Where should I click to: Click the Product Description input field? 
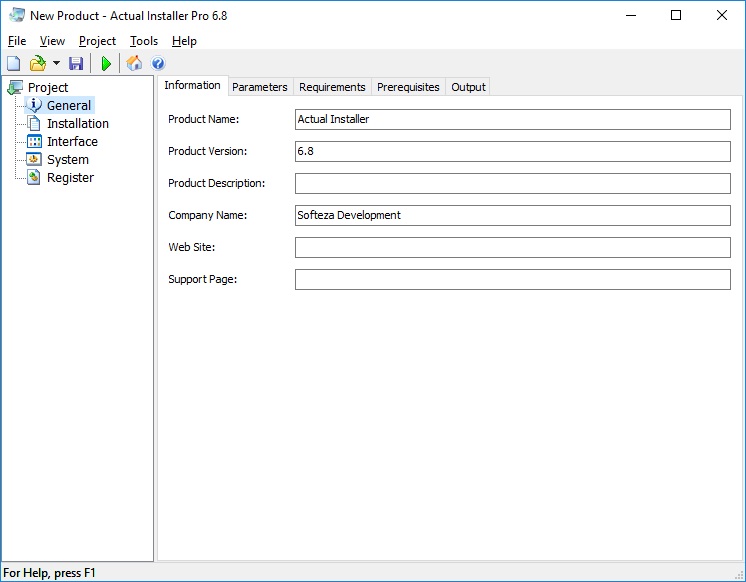pyautogui.click(x=512, y=183)
